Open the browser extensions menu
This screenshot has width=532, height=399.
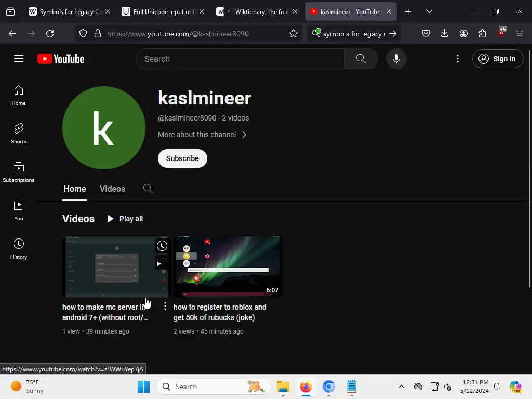point(482,34)
